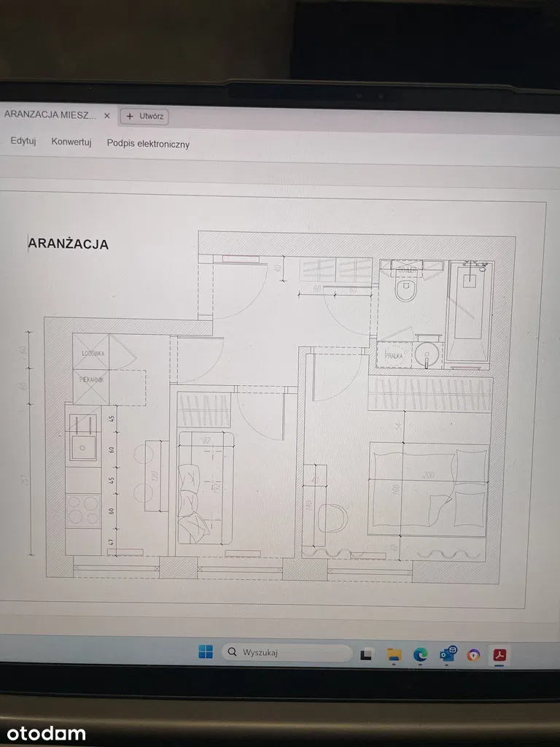The width and height of the screenshot is (560, 747).
Task: Click the Wyszukaj taskbar search field
Action: coord(287,652)
